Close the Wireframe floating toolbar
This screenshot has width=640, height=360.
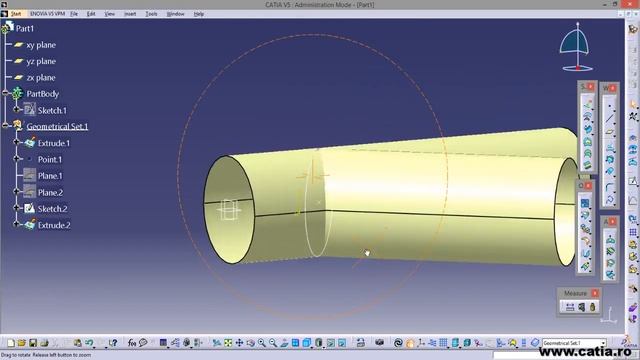(x=613, y=88)
